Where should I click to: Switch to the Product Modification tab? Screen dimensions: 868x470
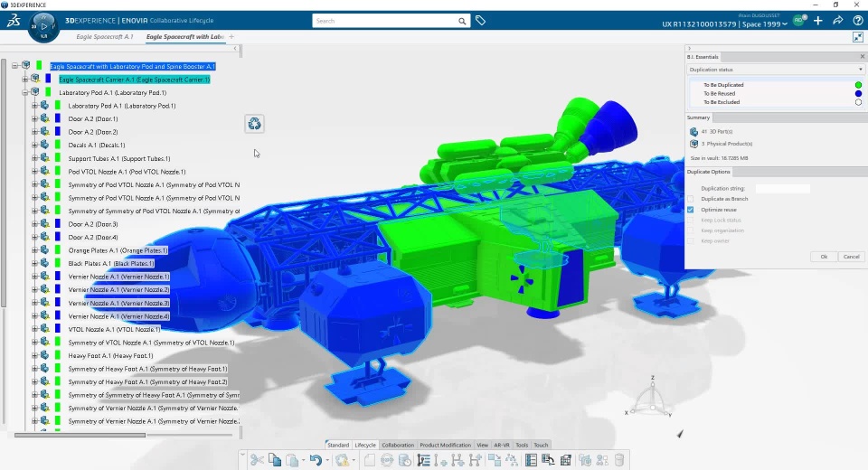(445, 445)
